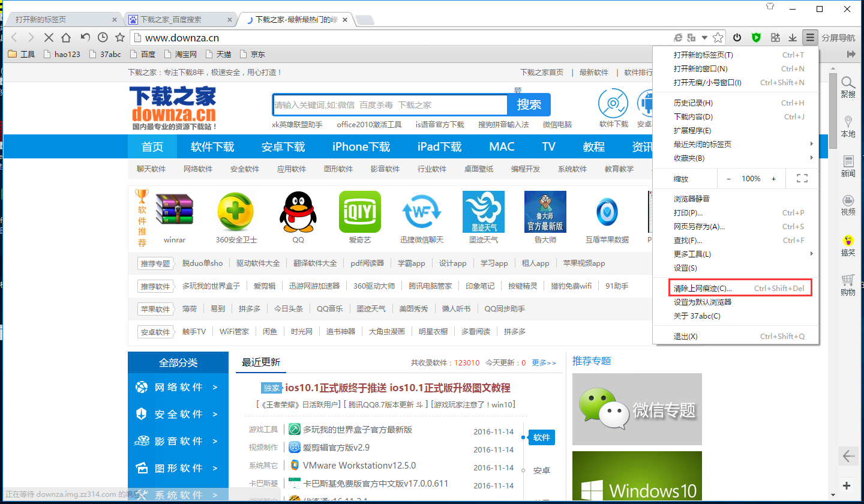Open the 安卓下载 navigation link

pyautogui.click(x=283, y=147)
